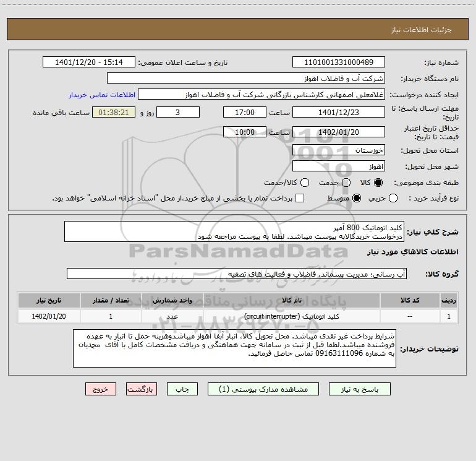
Task: Click buyer name field شرکت آب و فاضلاب اهواز
Action: click(246, 79)
